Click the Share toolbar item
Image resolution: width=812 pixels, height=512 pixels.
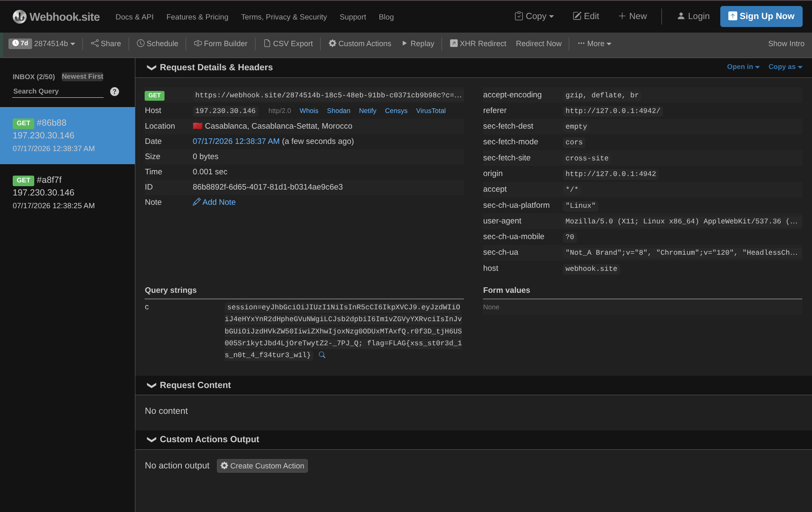[x=106, y=44]
